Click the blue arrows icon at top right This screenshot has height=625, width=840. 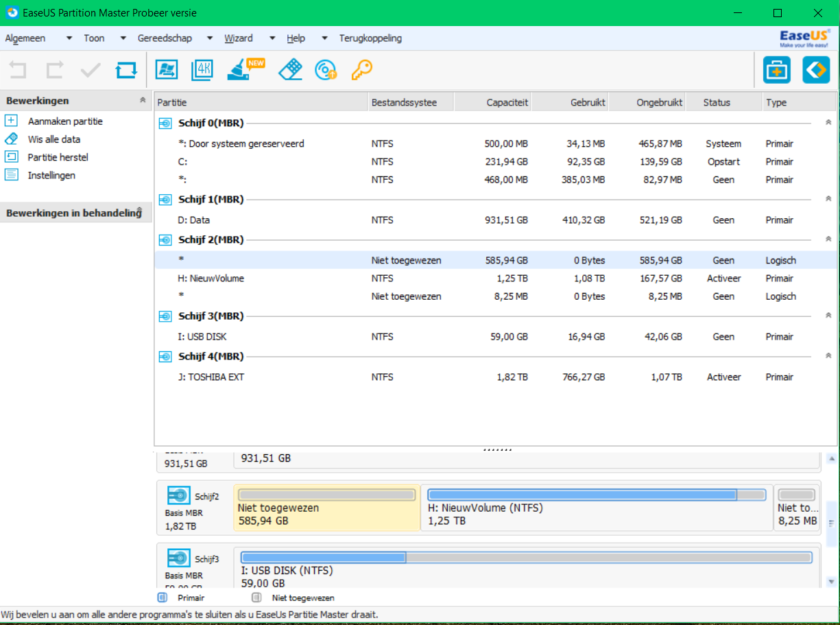point(816,70)
